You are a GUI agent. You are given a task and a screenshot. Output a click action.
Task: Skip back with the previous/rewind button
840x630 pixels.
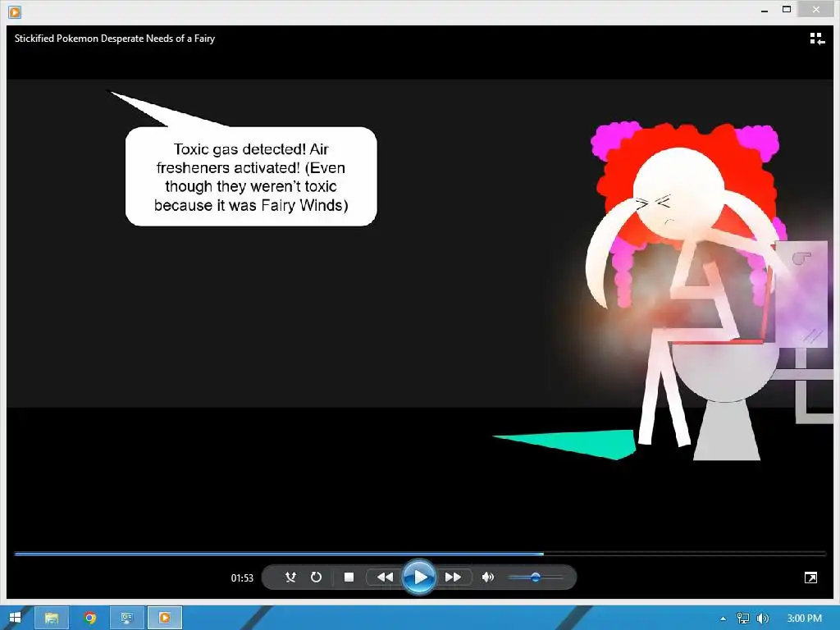tap(384, 577)
